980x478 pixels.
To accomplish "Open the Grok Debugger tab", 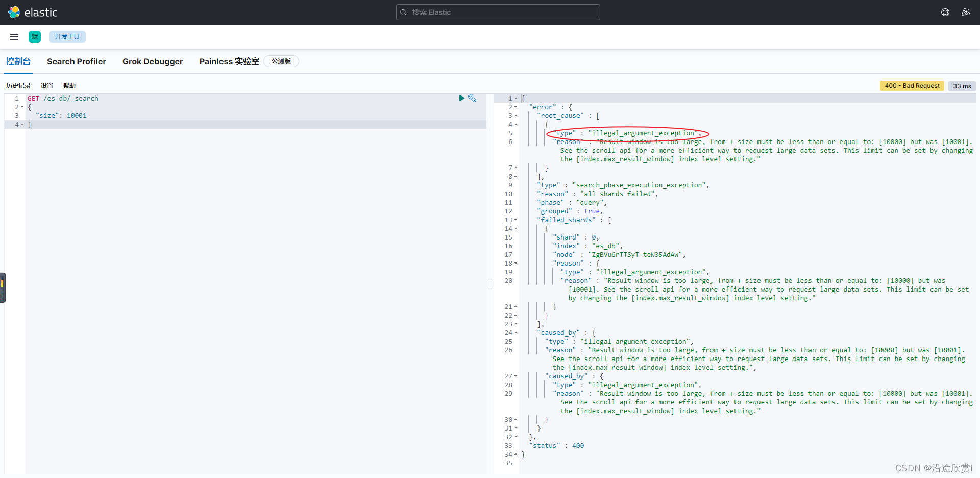I will point(153,61).
